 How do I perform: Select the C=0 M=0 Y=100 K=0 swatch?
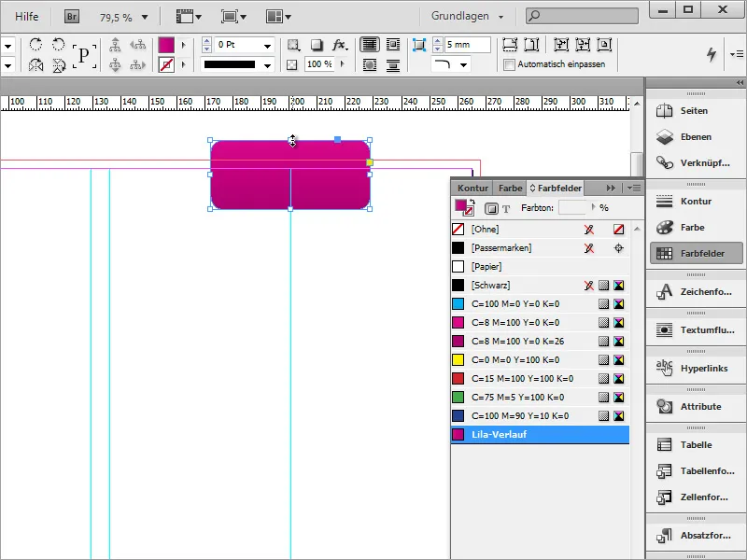tap(540, 360)
